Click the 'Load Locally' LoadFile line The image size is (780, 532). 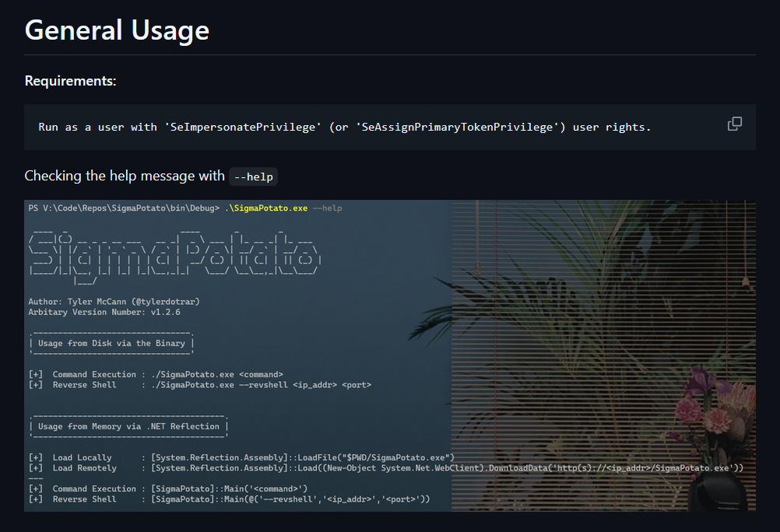pos(241,457)
